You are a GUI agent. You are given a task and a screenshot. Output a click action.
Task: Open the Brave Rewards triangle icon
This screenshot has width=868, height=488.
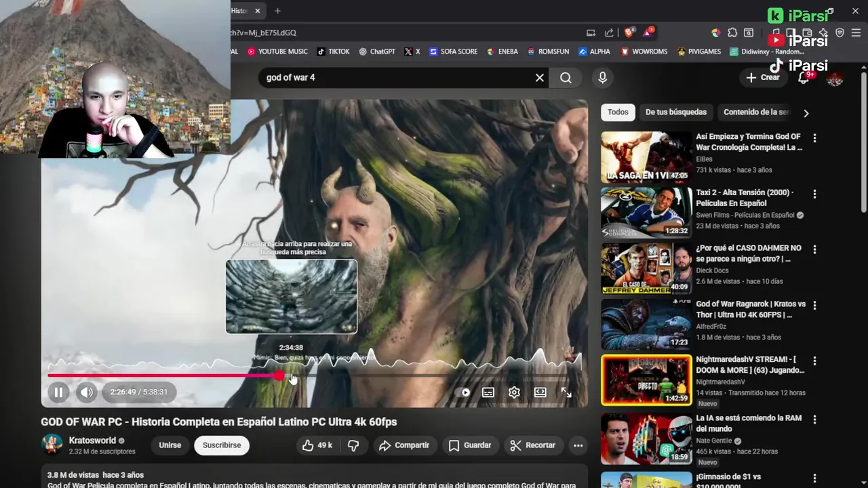(650, 32)
